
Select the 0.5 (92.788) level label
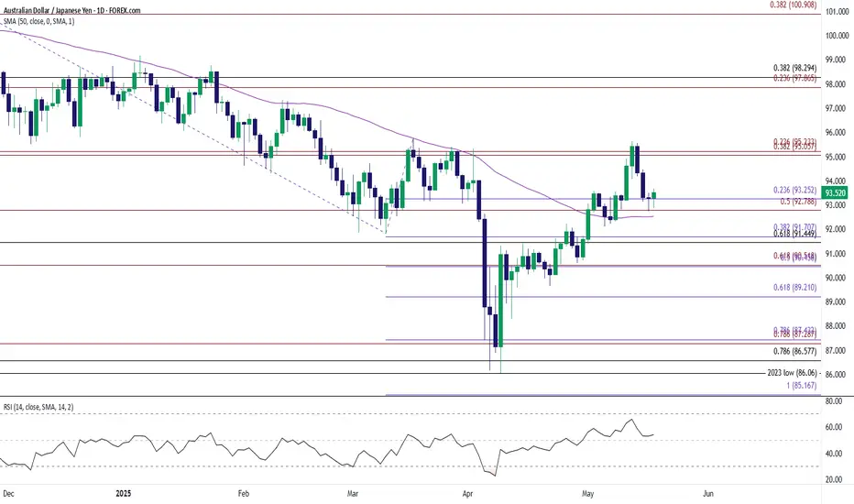pos(798,202)
